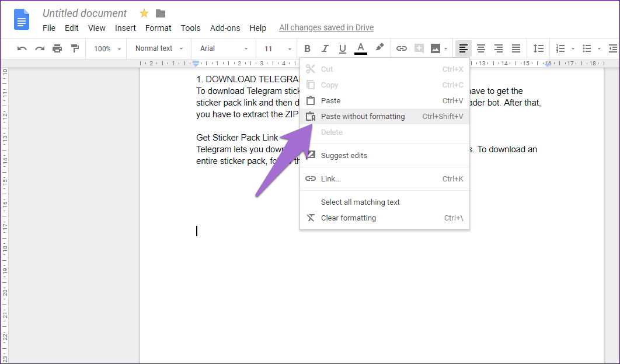The width and height of the screenshot is (620, 364).
Task: Open the Help menu
Action: point(258,28)
